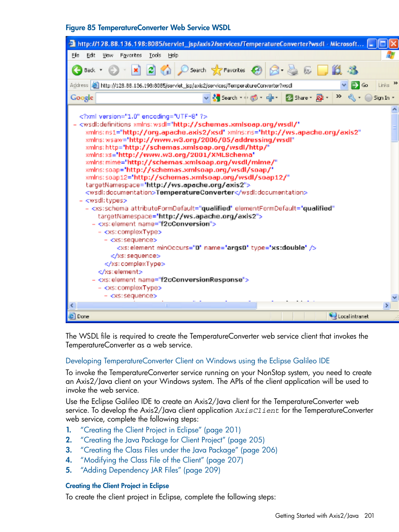Click the Windows flag logo
The height and width of the screenshot is (532, 399).
coord(390,55)
